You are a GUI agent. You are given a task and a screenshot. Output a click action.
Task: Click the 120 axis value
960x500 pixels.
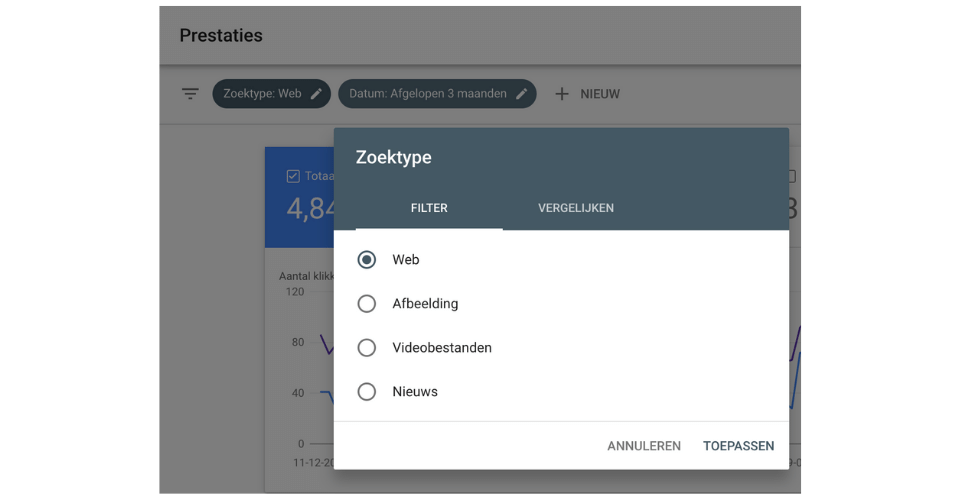(294, 292)
